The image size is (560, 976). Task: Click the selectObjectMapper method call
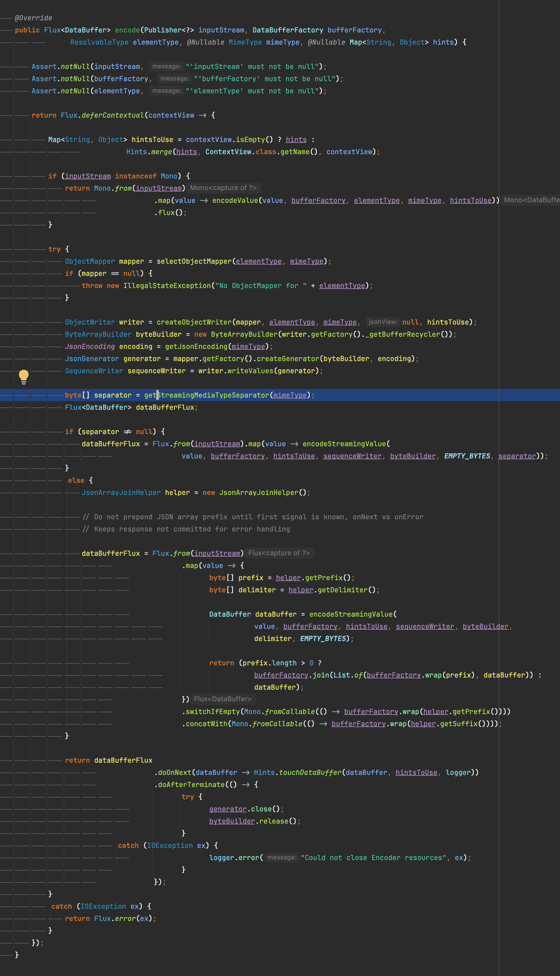tap(194, 261)
